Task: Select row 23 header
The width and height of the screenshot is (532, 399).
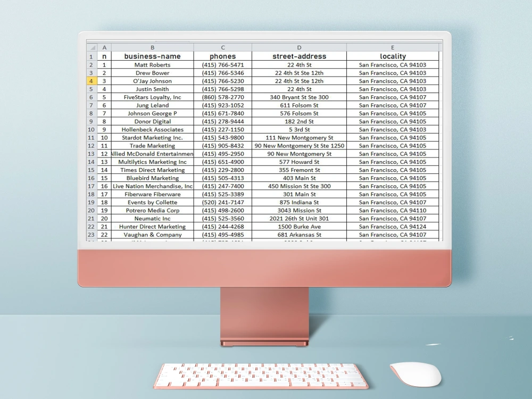Action: point(92,235)
